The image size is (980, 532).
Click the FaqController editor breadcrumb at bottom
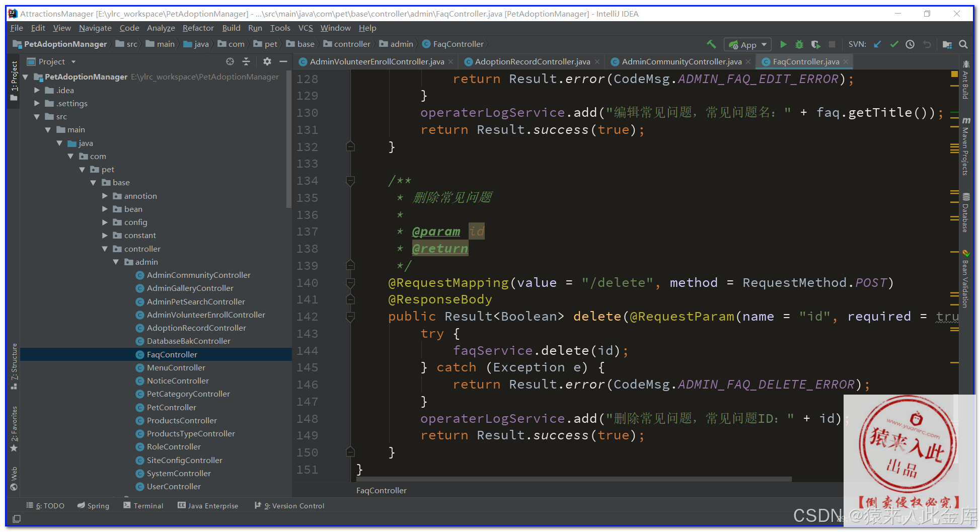pyautogui.click(x=382, y=490)
